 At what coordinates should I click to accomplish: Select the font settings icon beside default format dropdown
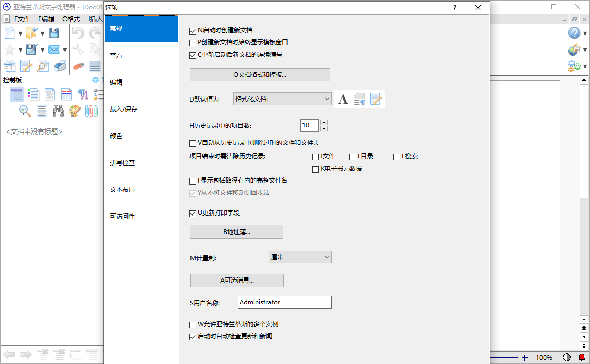tap(343, 99)
